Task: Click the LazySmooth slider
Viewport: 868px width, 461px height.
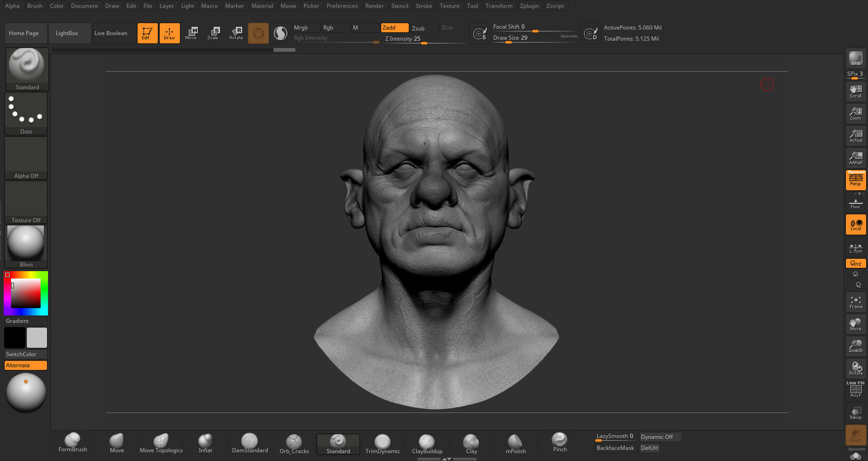Action: pos(616,437)
